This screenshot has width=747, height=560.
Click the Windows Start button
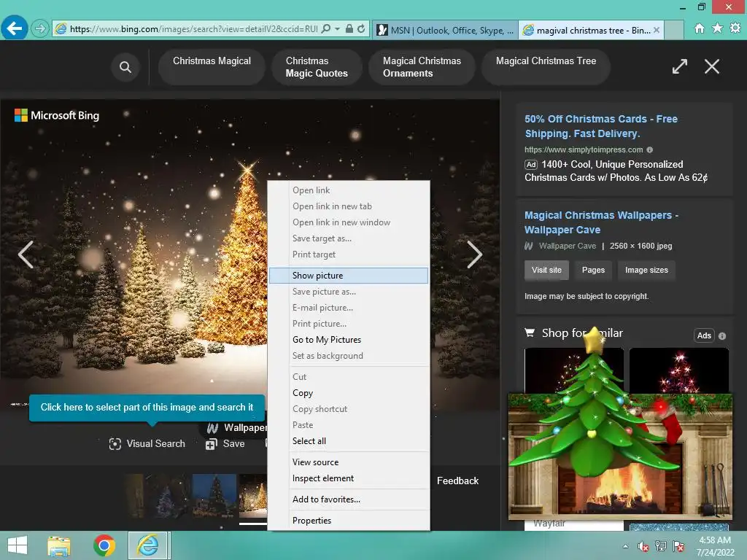(x=18, y=545)
